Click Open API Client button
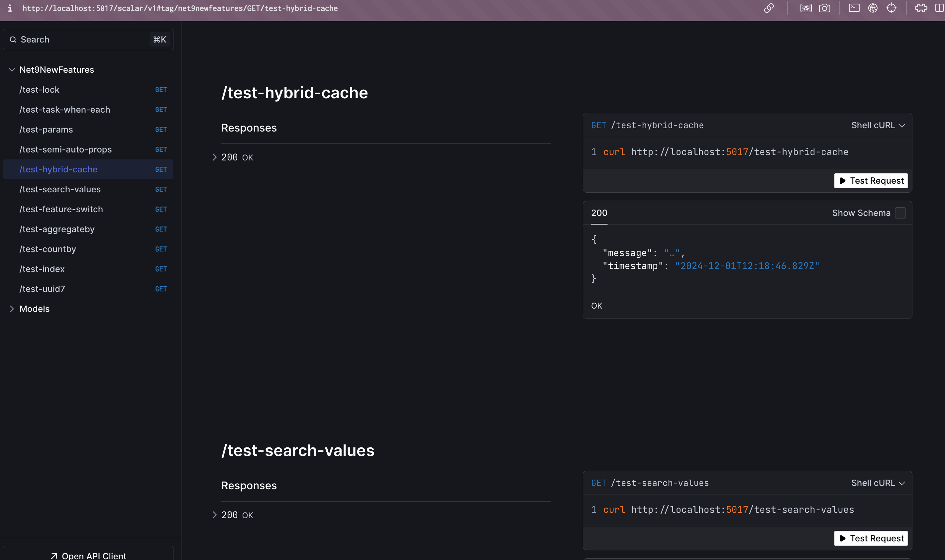The height and width of the screenshot is (560, 945). point(88,555)
